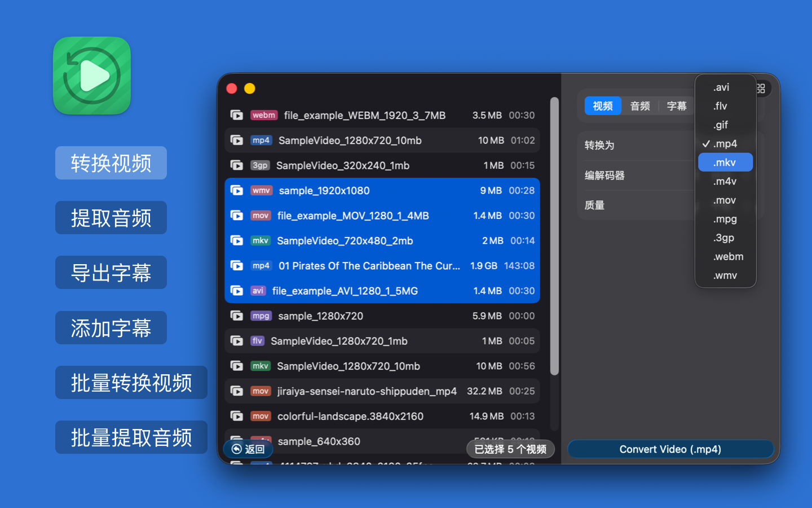Click the 返回 back button

[x=248, y=449]
